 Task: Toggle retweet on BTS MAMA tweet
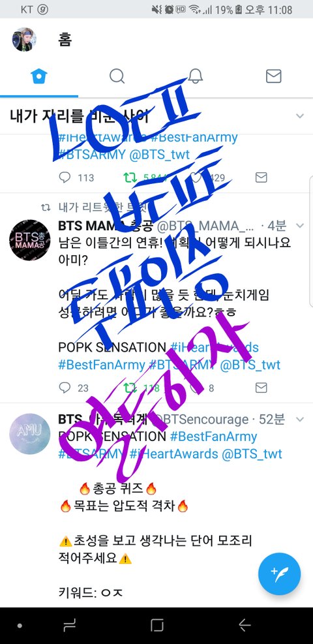tap(130, 388)
